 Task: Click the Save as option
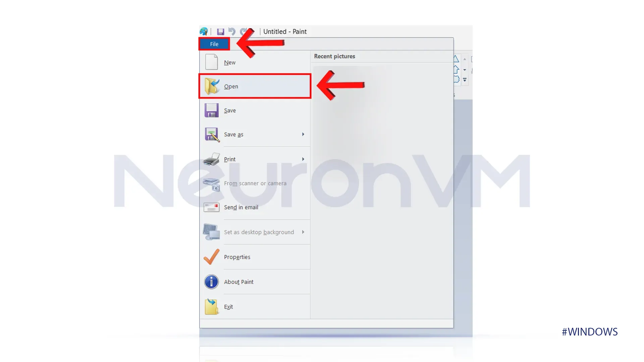pos(233,134)
